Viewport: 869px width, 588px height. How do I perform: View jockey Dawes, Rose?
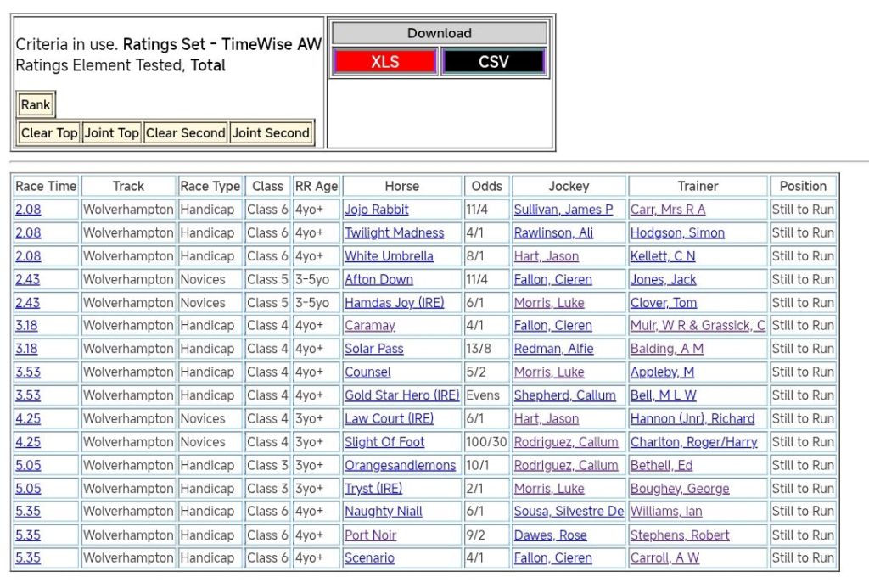tap(550, 535)
